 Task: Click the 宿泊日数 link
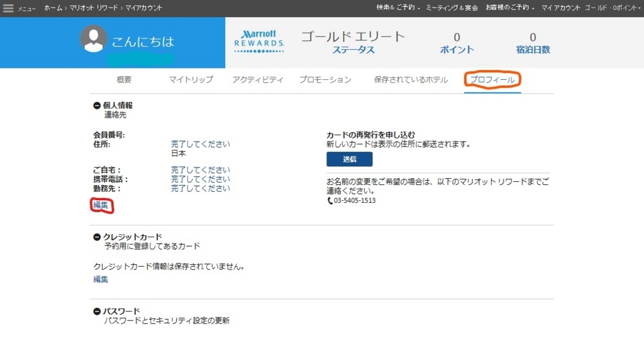(533, 50)
